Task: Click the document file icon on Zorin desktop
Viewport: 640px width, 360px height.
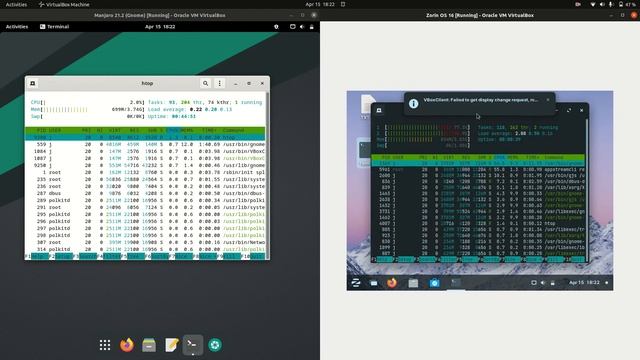Action: tap(367, 105)
